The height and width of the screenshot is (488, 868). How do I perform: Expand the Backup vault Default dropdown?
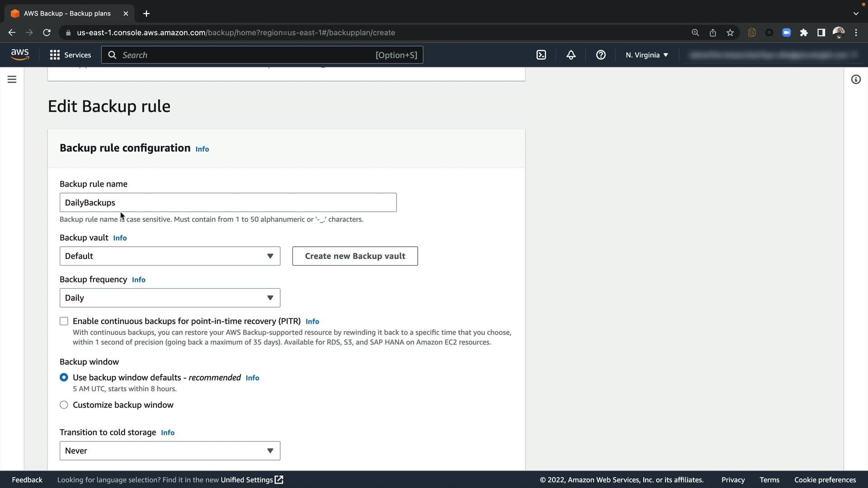click(x=170, y=256)
